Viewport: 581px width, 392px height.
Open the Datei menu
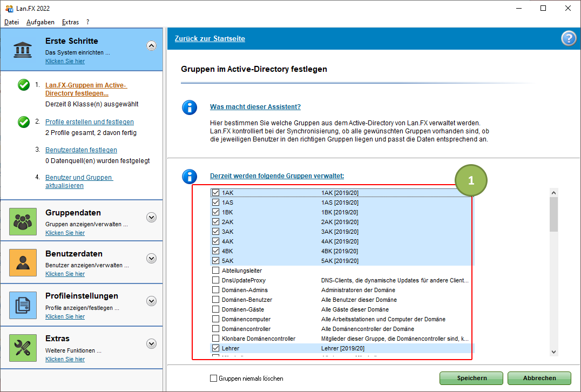tap(11, 22)
